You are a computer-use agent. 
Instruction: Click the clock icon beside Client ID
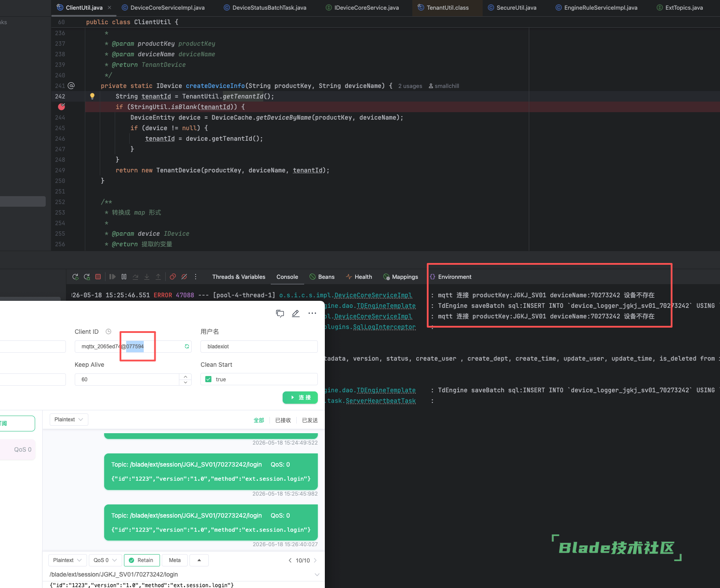[x=109, y=332]
